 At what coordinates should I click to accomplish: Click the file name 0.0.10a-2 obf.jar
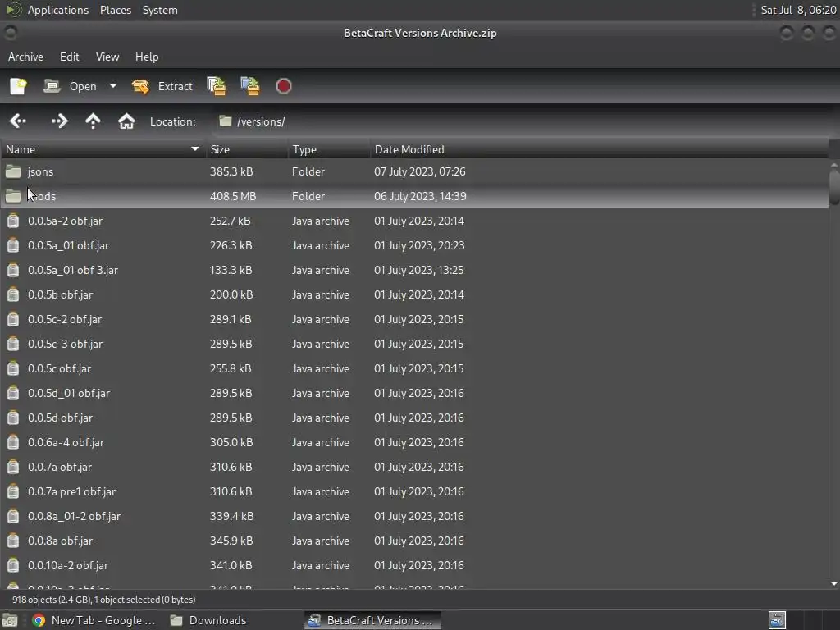tap(68, 566)
